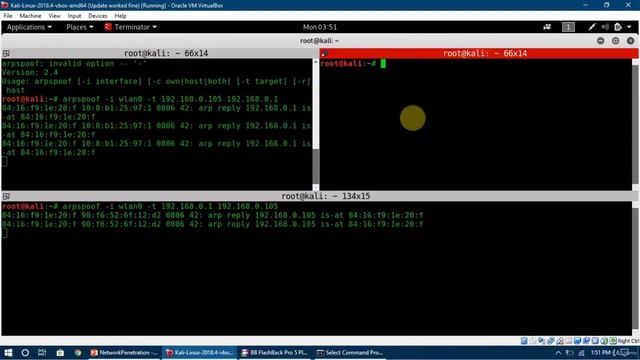Open the Microsoft Store taskbar icon
Viewport: 640px width, 360px height.
pyautogui.click(x=60, y=353)
